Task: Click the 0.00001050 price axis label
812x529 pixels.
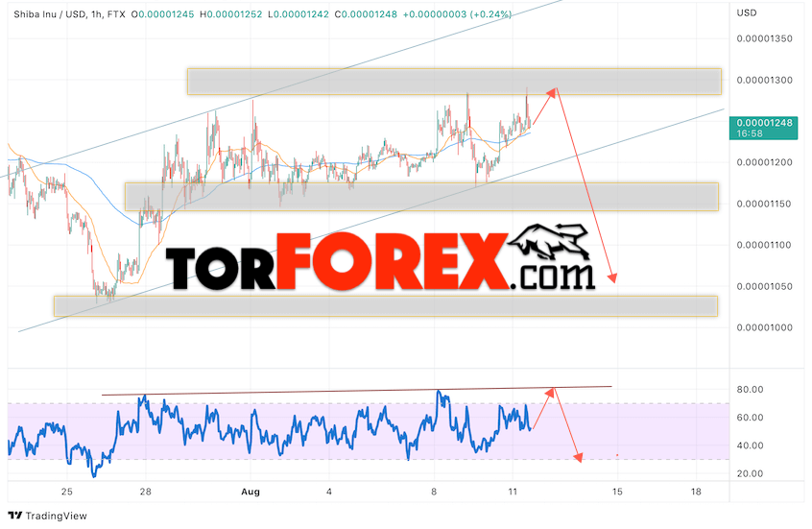Action: (x=764, y=286)
